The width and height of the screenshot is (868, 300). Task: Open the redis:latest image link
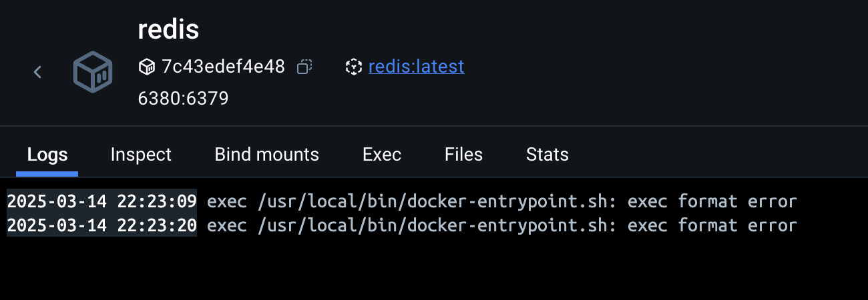tap(416, 67)
